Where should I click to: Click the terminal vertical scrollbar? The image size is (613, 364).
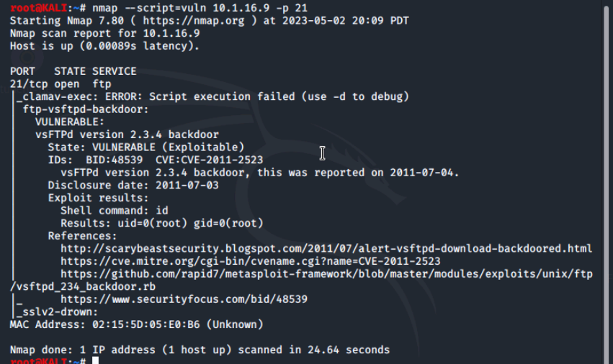tap(607, 182)
